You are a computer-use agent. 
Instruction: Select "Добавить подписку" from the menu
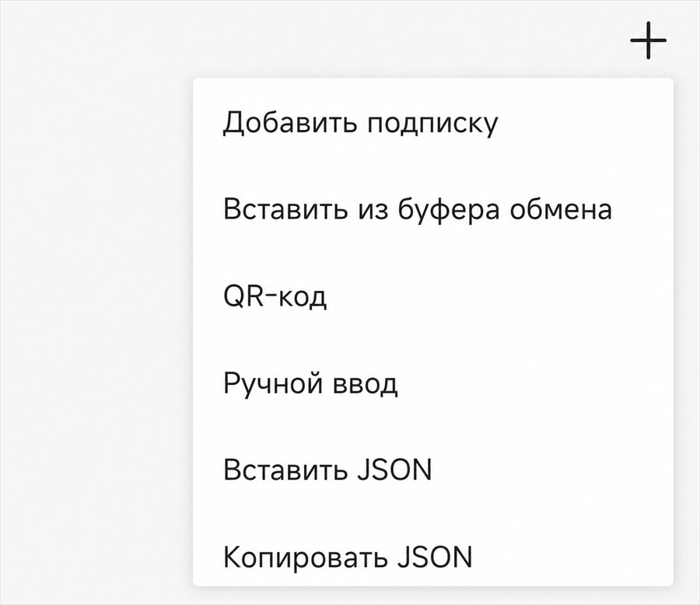[x=433, y=122]
